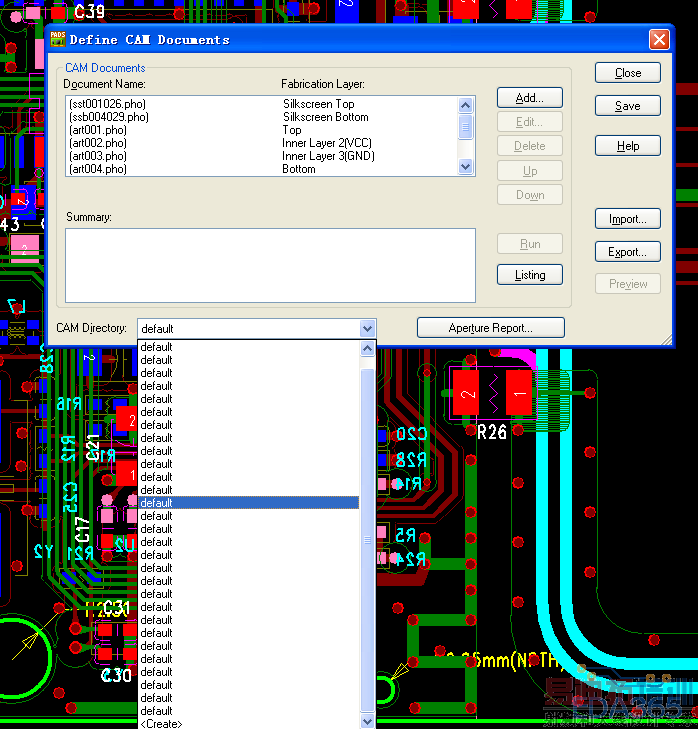Click the PADS icon in title bar
This screenshot has width=698, height=729.
click(x=58, y=39)
